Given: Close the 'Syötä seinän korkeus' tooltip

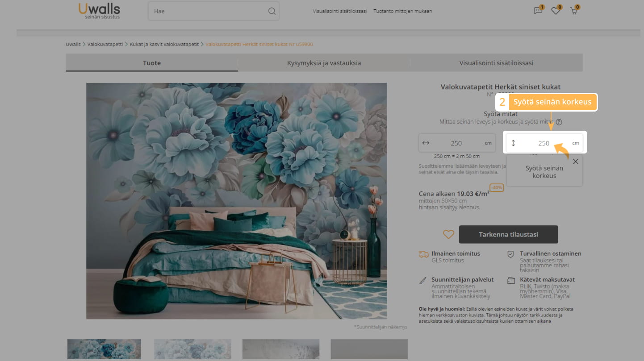Looking at the screenshot, I should tap(575, 162).
